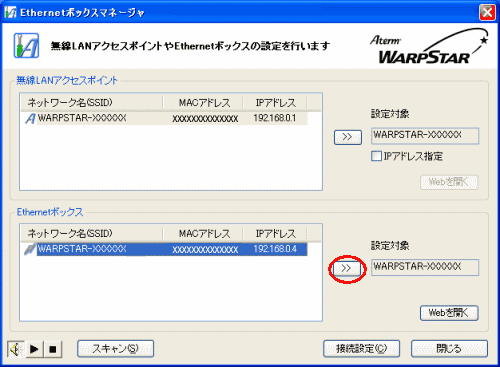Click the スキャン(S) scan button
This screenshot has width=500, height=367.
click(115, 349)
